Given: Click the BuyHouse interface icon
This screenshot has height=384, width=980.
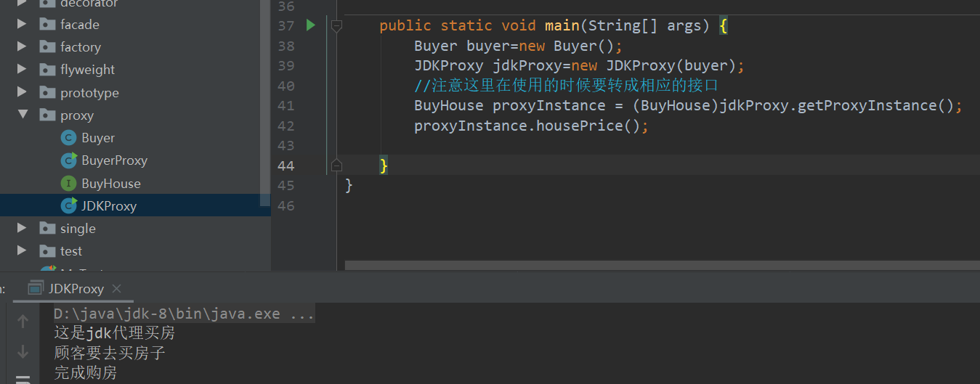Looking at the screenshot, I should point(68,183).
